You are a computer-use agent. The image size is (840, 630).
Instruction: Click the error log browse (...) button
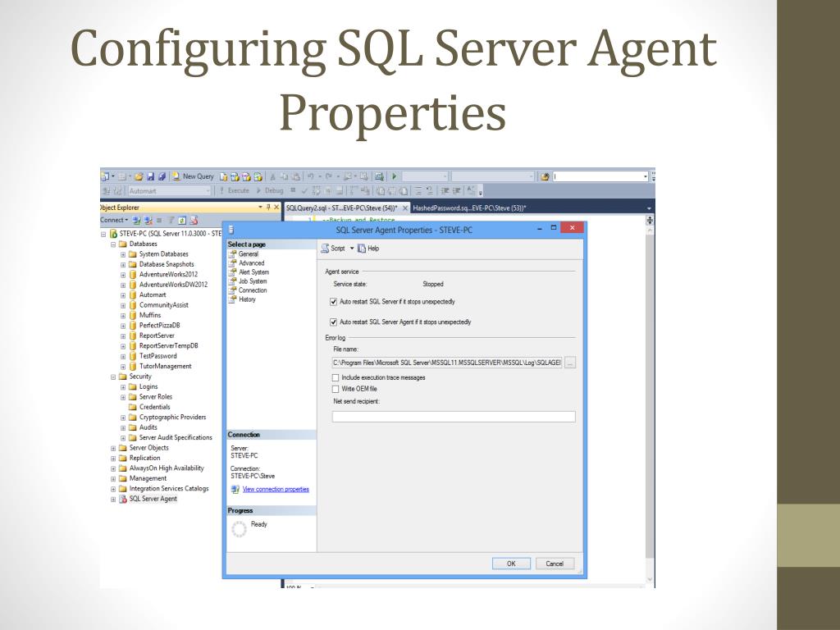(570, 363)
